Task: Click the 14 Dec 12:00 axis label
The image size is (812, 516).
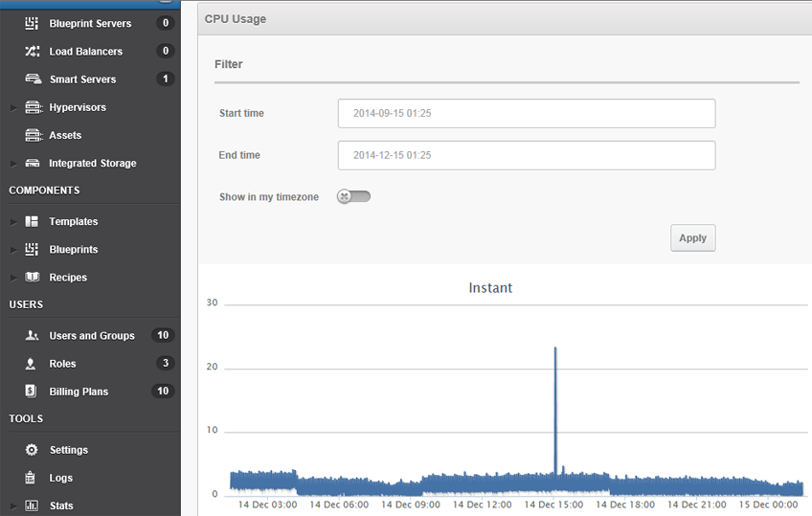Action: click(483, 505)
